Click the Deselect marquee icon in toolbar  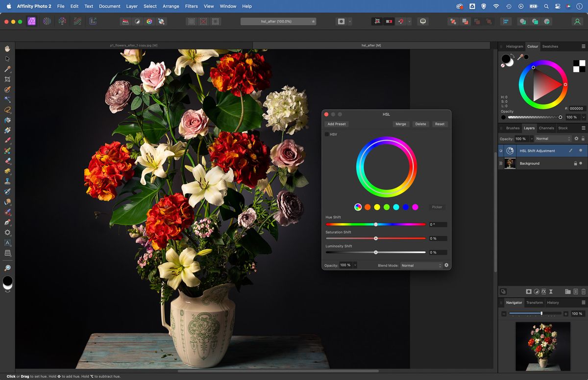(x=203, y=21)
